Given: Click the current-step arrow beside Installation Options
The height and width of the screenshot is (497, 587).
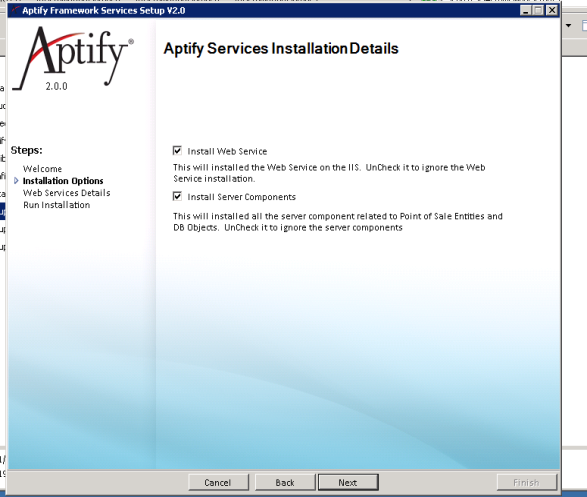Looking at the screenshot, I should [x=16, y=181].
